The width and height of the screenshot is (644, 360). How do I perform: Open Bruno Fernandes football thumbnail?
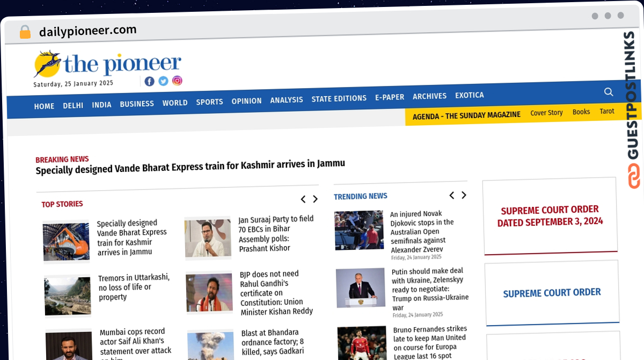[362, 343]
